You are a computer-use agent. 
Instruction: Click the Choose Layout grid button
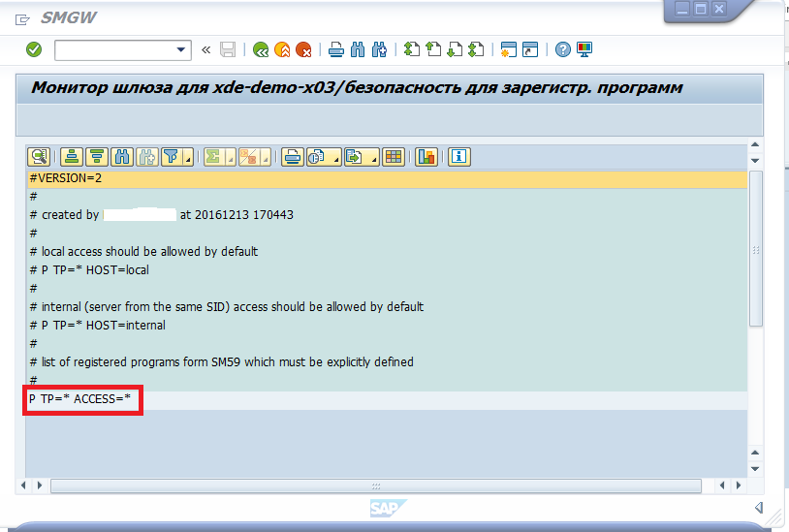coord(394,157)
